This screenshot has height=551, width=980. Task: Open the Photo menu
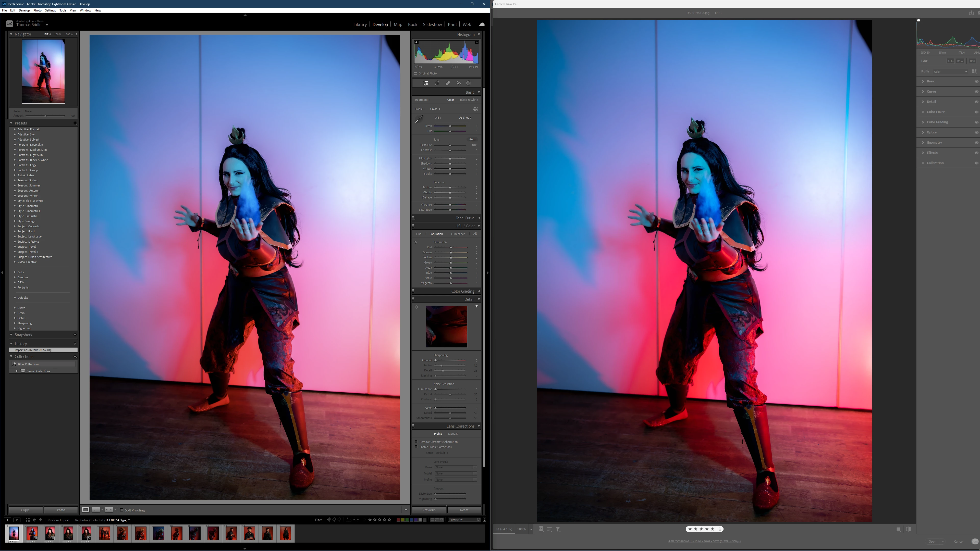(37, 10)
